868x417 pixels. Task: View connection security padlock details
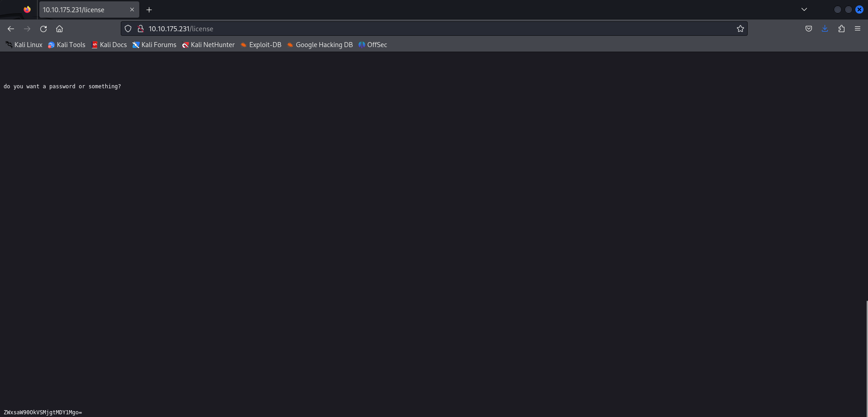click(141, 29)
